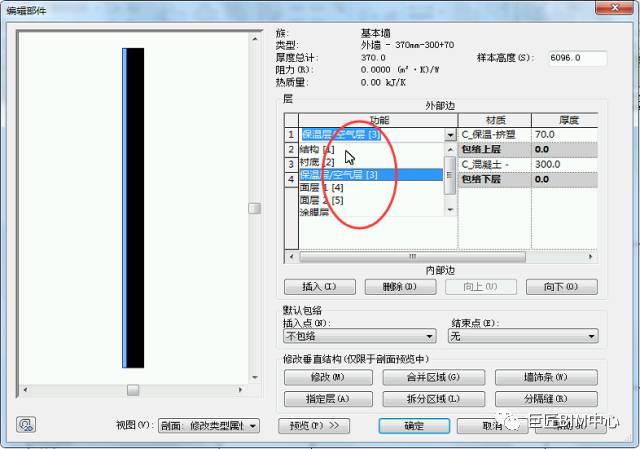Confirm with the 确定 button
Viewport: 640px width, 449px height.
click(x=414, y=426)
